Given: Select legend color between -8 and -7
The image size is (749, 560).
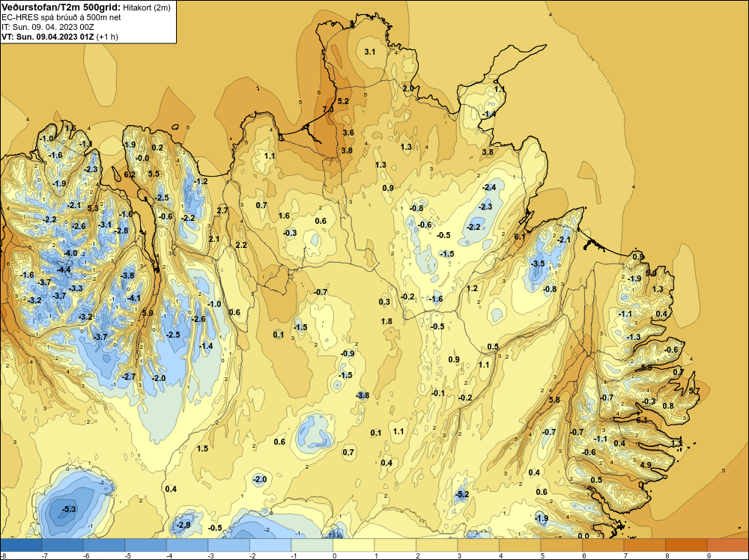Looking at the screenshot, I should coord(21,545).
